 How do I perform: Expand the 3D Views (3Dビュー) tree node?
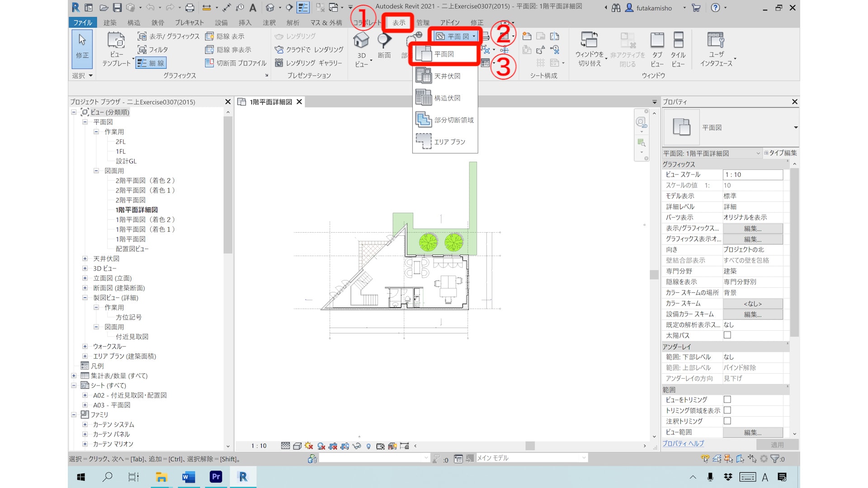(x=85, y=268)
